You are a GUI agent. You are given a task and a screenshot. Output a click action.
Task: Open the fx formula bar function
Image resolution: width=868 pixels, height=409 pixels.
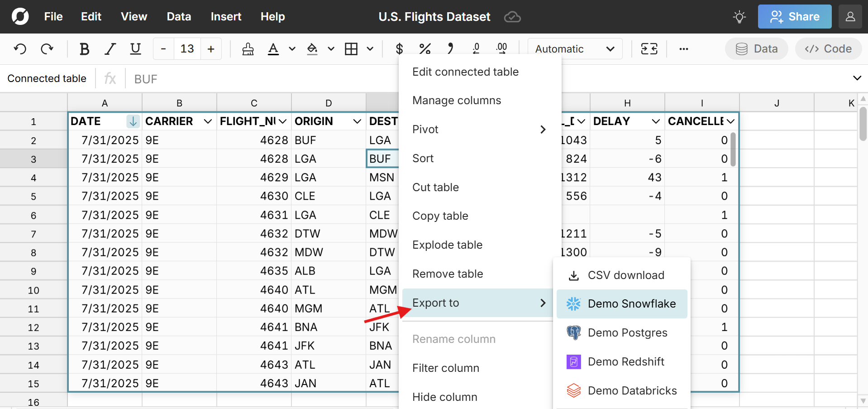pyautogui.click(x=110, y=78)
